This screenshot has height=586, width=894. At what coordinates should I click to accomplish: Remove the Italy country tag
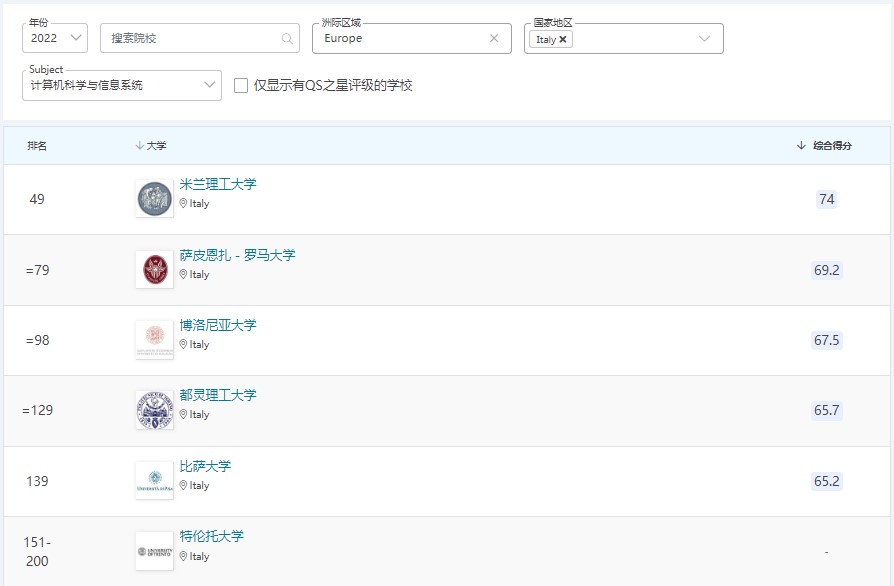(x=563, y=40)
